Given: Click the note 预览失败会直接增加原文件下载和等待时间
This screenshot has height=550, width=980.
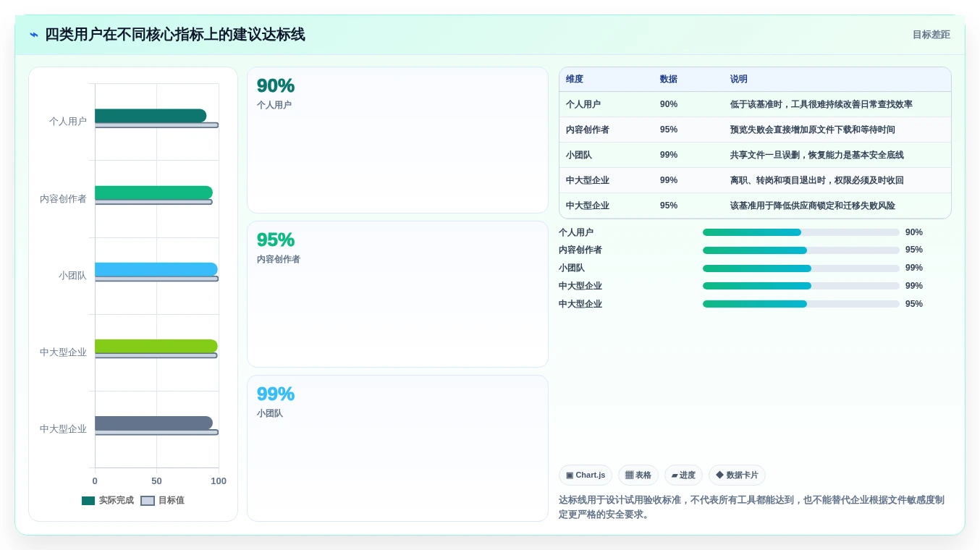Looking at the screenshot, I should pyautogui.click(x=813, y=130).
